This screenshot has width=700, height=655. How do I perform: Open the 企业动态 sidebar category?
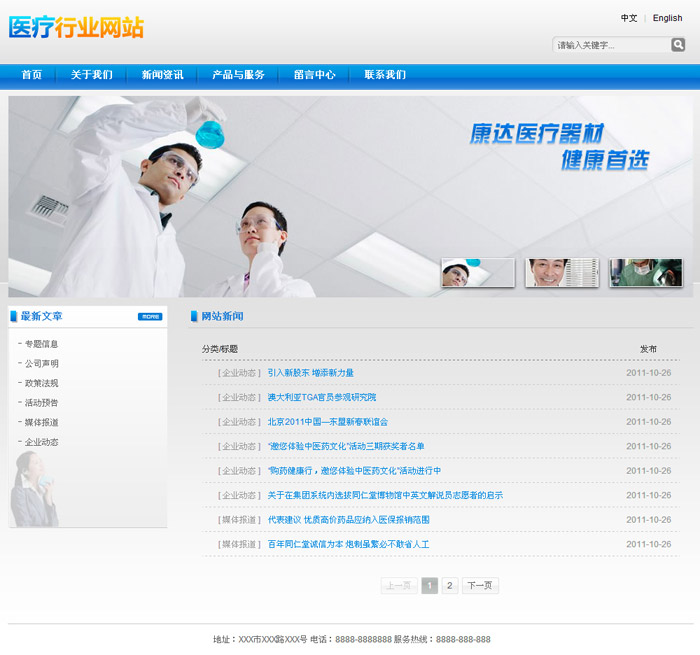[41, 442]
